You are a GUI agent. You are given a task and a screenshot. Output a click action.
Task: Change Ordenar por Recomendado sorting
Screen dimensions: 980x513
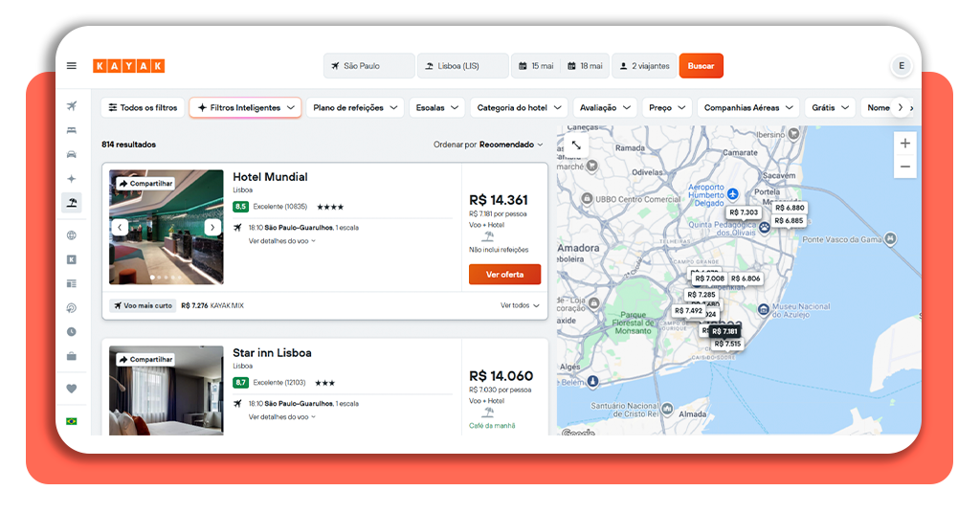(488, 145)
